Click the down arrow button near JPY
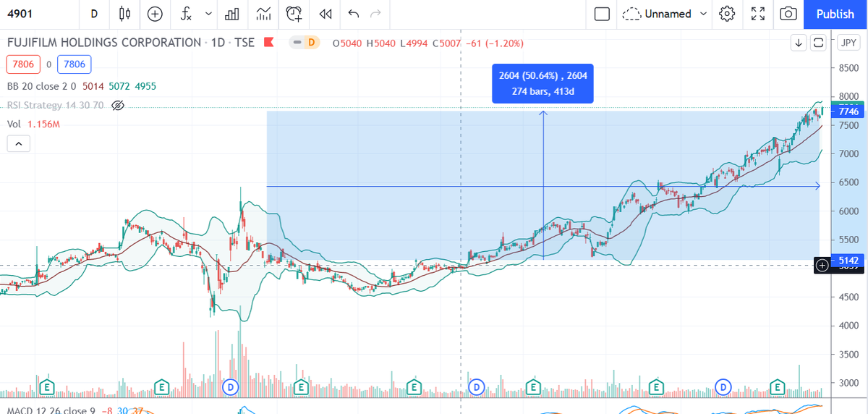Image resolution: width=868 pixels, height=414 pixels. click(799, 43)
